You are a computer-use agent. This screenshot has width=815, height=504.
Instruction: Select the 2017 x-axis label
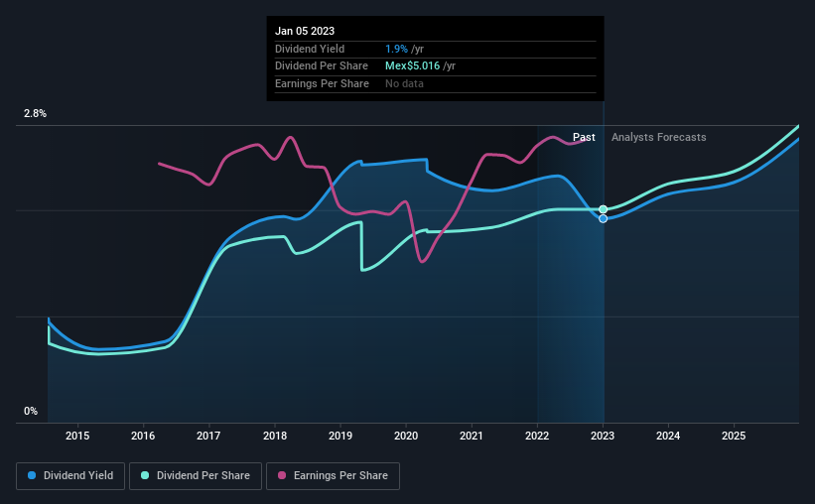(x=208, y=436)
